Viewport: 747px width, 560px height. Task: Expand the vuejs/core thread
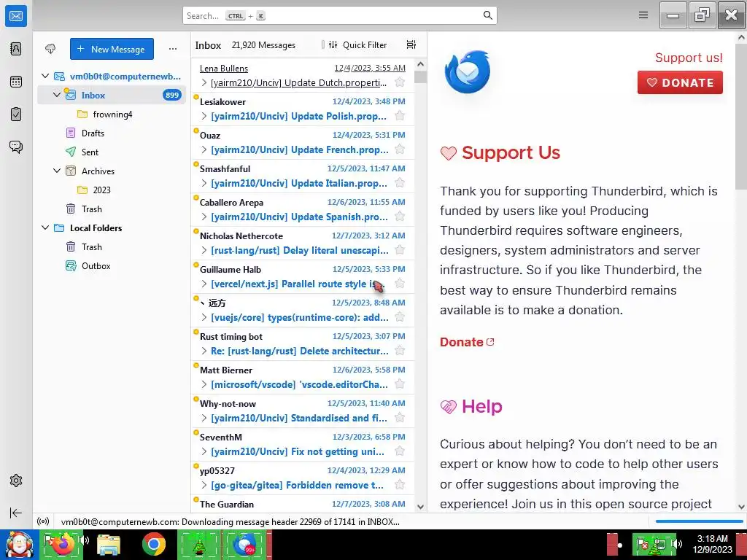click(x=204, y=318)
